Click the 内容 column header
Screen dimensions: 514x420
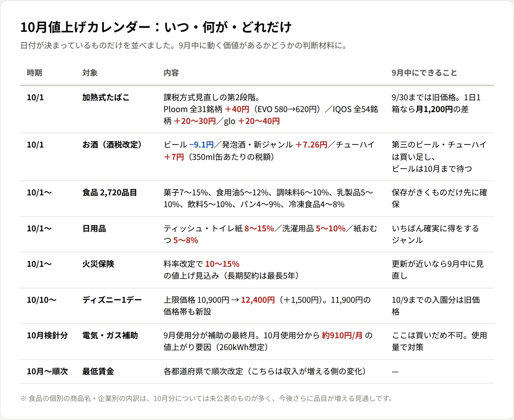point(171,73)
